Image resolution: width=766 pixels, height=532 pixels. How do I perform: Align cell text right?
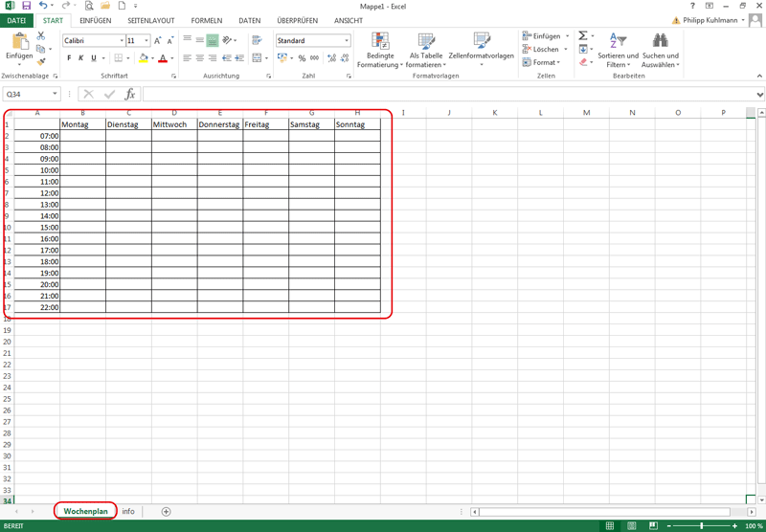coord(212,58)
